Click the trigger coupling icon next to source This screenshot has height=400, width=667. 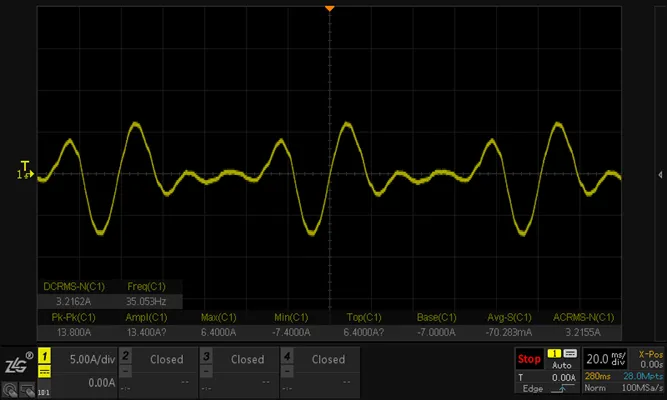(570, 353)
